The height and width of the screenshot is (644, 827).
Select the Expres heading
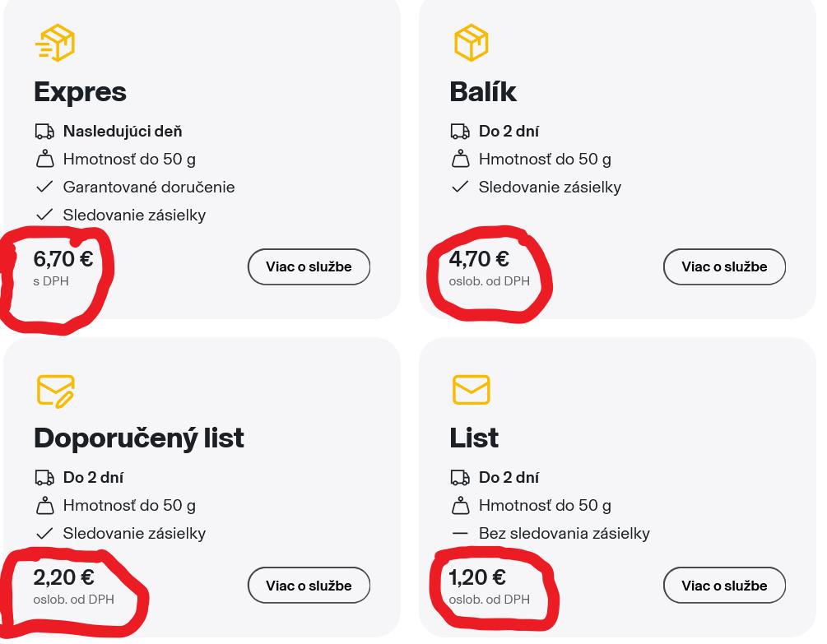(80, 92)
